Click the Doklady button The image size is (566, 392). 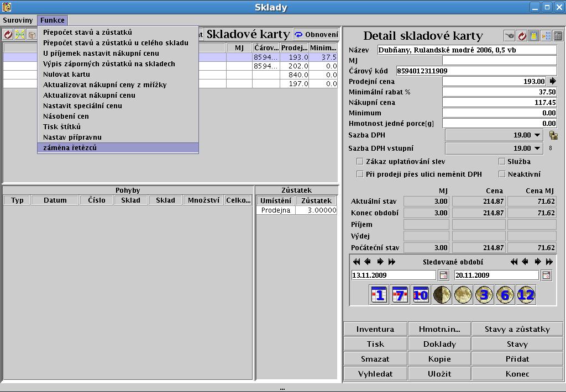click(x=439, y=344)
